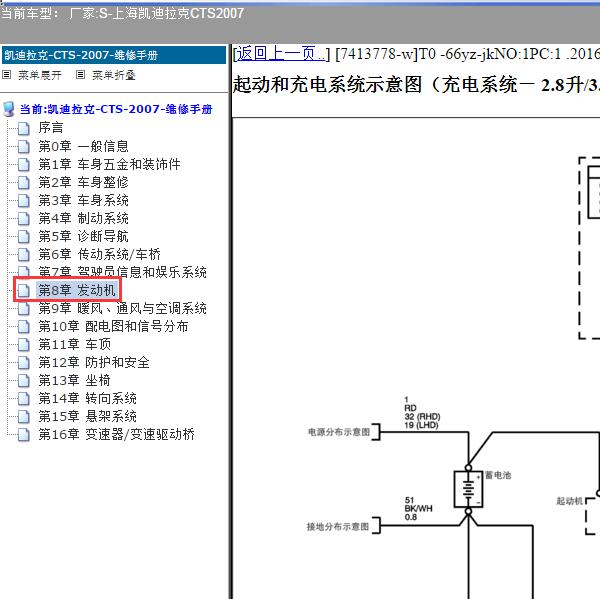Image resolution: width=600 pixels, height=599 pixels.
Task: Click the 凯迪拉克-CTS-2007-维修手册 panel header
Action: (x=114, y=55)
